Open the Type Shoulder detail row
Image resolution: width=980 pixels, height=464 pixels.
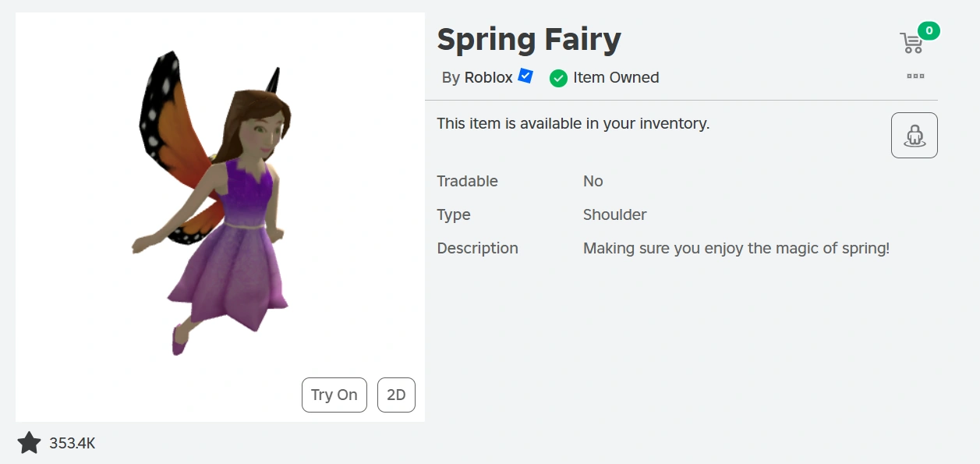615,214
